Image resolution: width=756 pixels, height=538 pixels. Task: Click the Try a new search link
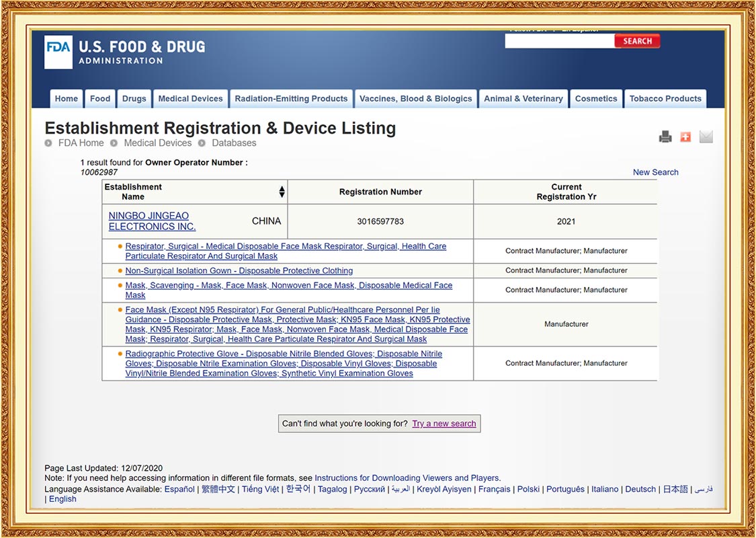coord(444,424)
